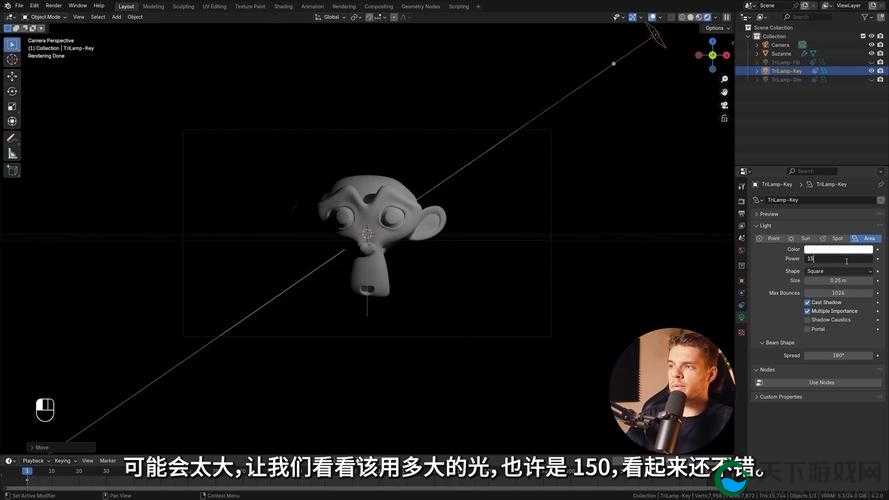Click the blue Z axis on navigation gizmo
Viewport: 889px width, 500px height.
[713, 41]
